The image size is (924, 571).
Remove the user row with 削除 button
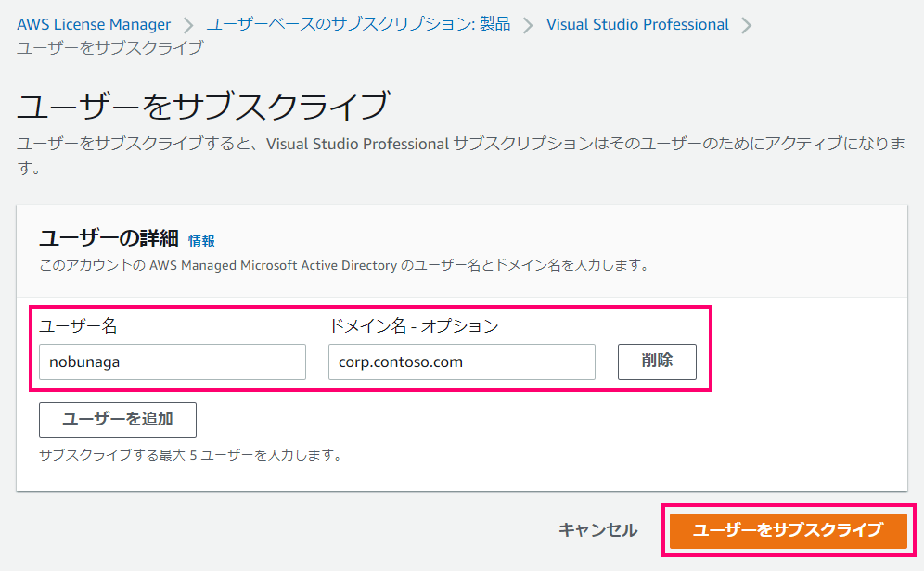[657, 362]
